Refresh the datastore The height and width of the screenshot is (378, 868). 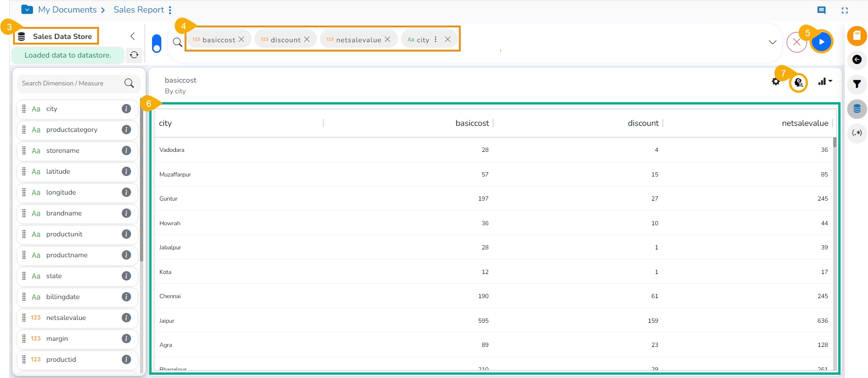coord(134,55)
